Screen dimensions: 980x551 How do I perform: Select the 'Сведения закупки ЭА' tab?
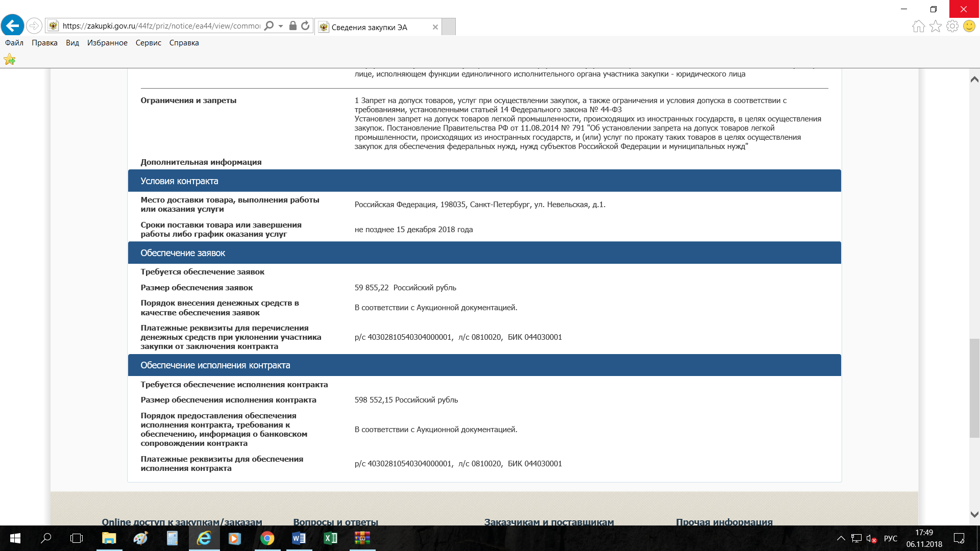(379, 27)
